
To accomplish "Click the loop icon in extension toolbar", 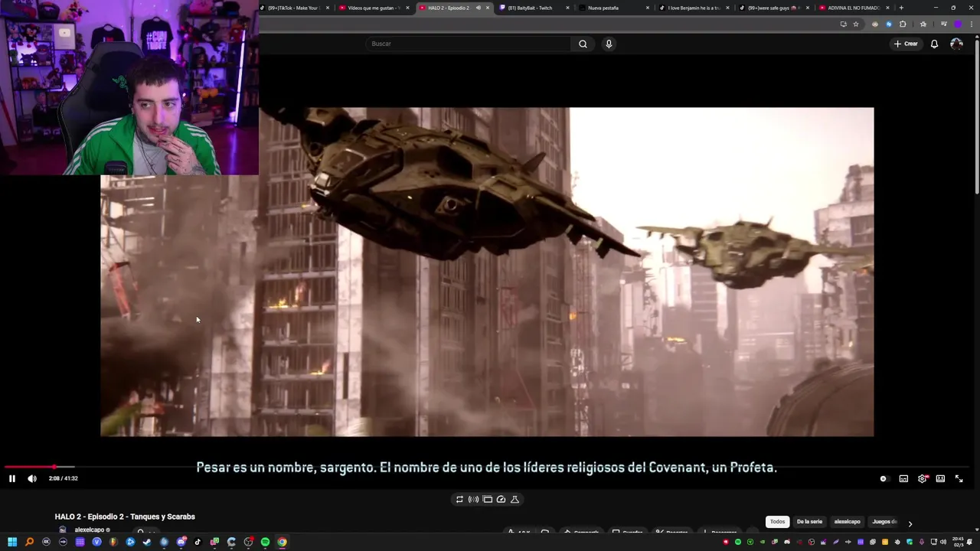I will [459, 499].
